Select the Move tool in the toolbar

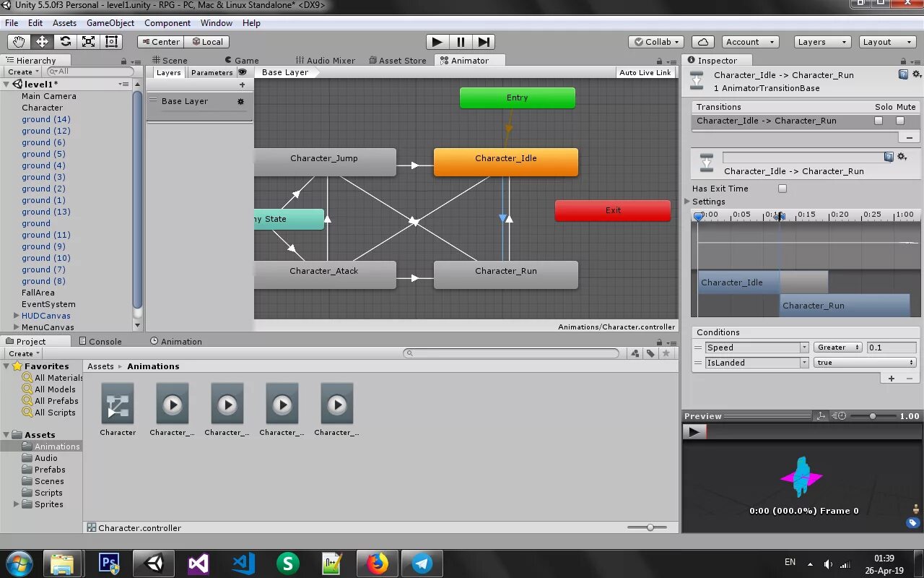pos(42,42)
